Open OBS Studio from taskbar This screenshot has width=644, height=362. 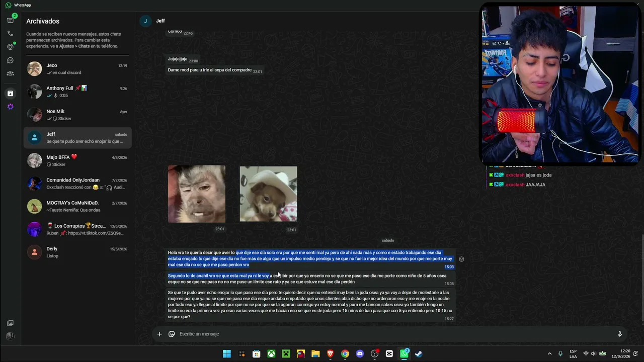[374, 354]
